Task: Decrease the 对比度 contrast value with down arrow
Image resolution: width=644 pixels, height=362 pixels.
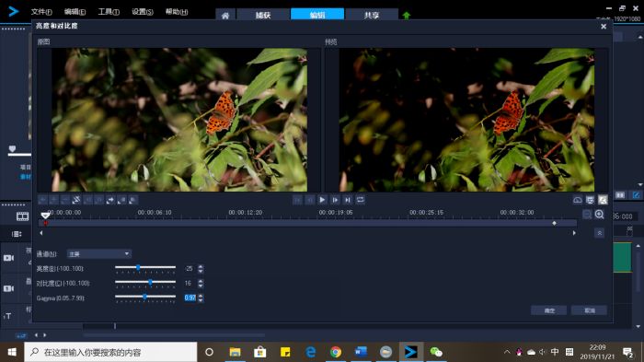Action: (201, 286)
